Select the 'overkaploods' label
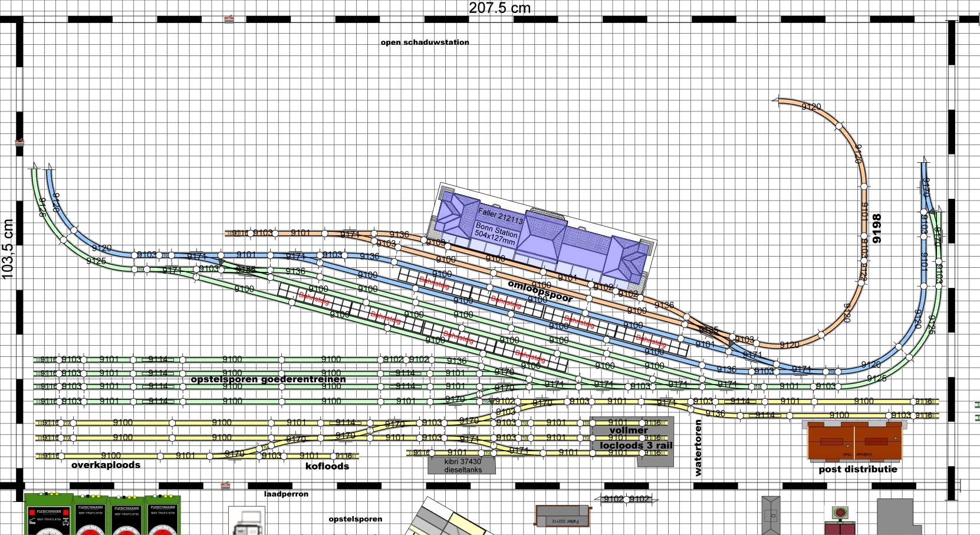 [106, 465]
